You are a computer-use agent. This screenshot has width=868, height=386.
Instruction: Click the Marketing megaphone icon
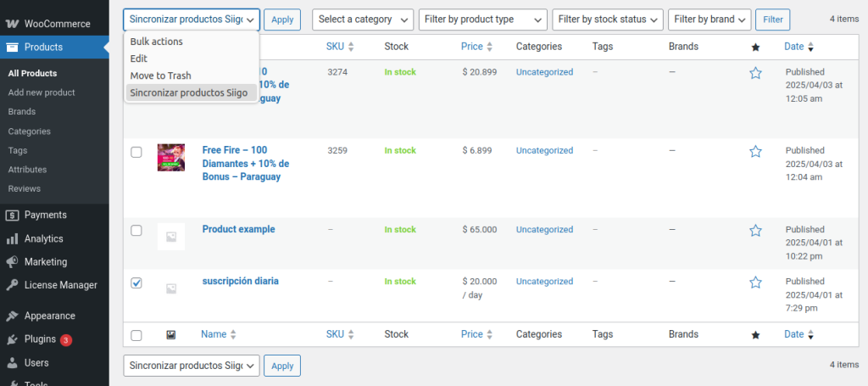coord(12,262)
